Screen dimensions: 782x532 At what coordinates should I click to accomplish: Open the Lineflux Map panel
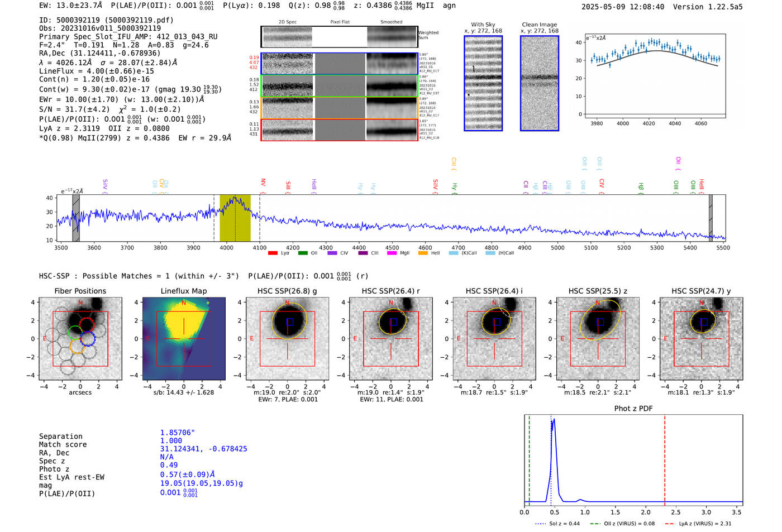pyautogui.click(x=184, y=339)
